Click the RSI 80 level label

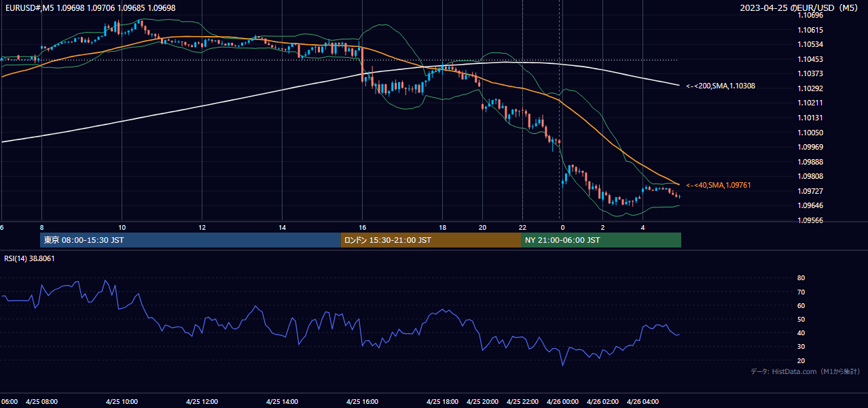tap(801, 278)
